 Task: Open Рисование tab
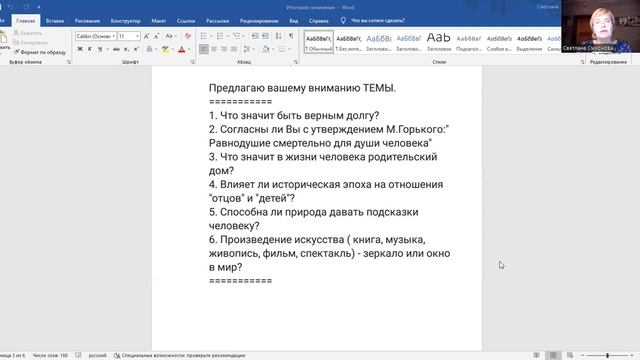pyautogui.click(x=87, y=21)
